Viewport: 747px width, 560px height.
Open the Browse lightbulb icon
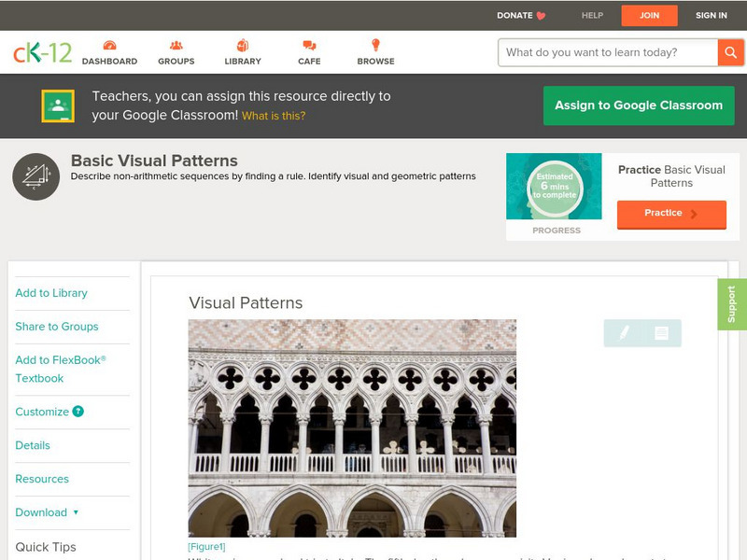(375, 46)
